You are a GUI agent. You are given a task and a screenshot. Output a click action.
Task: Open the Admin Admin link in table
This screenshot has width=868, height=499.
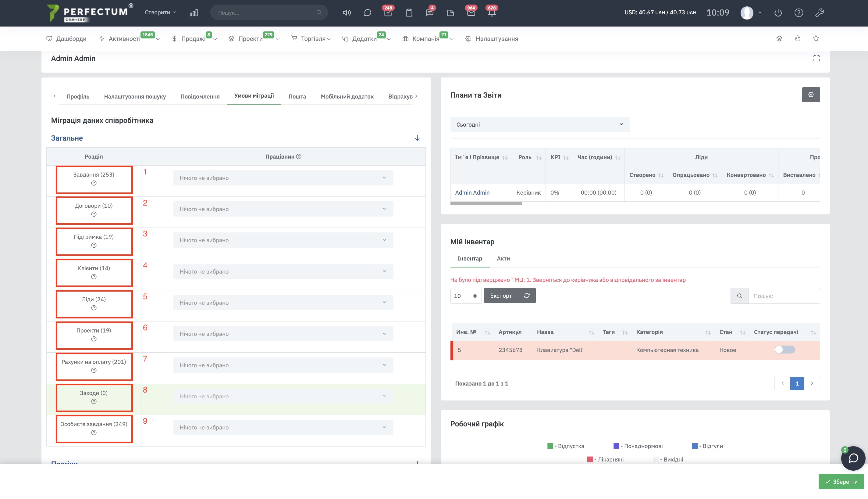(472, 192)
